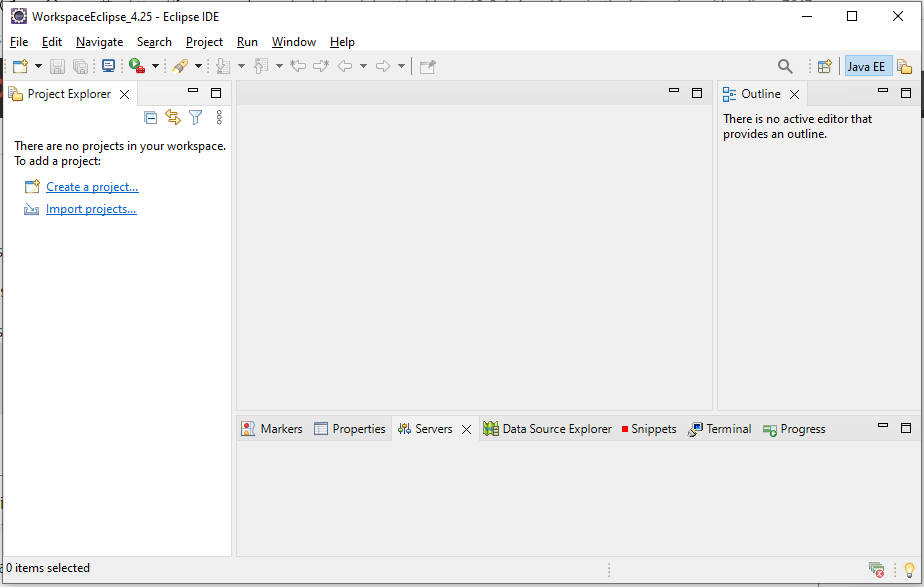924x587 pixels.
Task: Click the magnifier Search icon near perspectives
Action: [785, 66]
